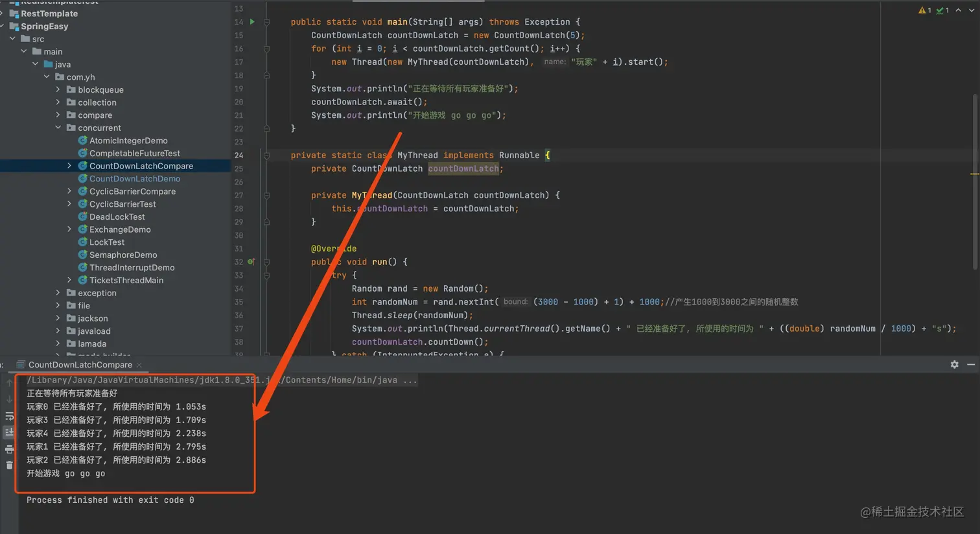The height and width of the screenshot is (534, 980).
Task: Expand TicketsThreadMain class node
Action: (70, 280)
